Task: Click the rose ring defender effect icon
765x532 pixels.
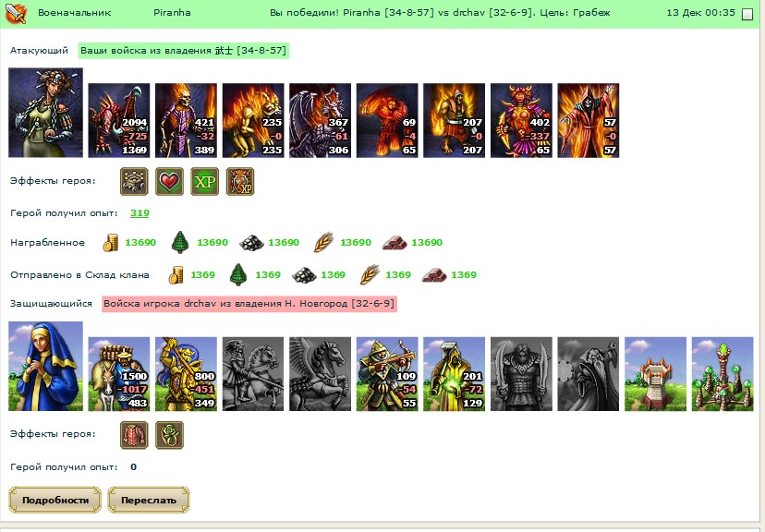Action: tap(169, 435)
